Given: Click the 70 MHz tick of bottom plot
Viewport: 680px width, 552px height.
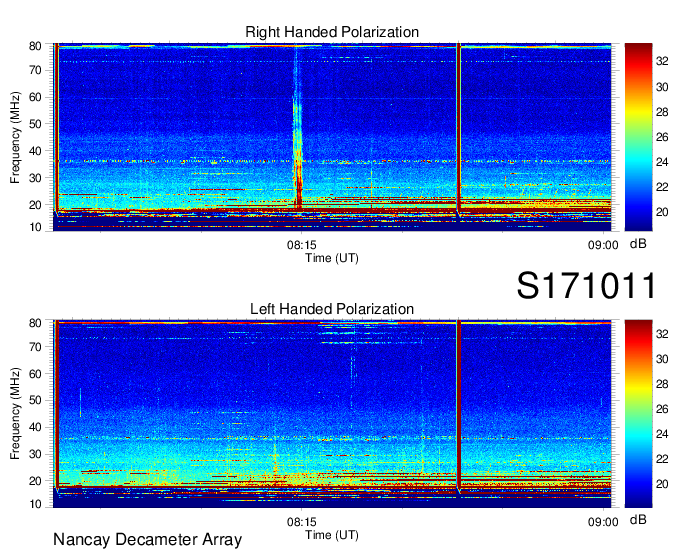Looking at the screenshot, I should [x=35, y=347].
